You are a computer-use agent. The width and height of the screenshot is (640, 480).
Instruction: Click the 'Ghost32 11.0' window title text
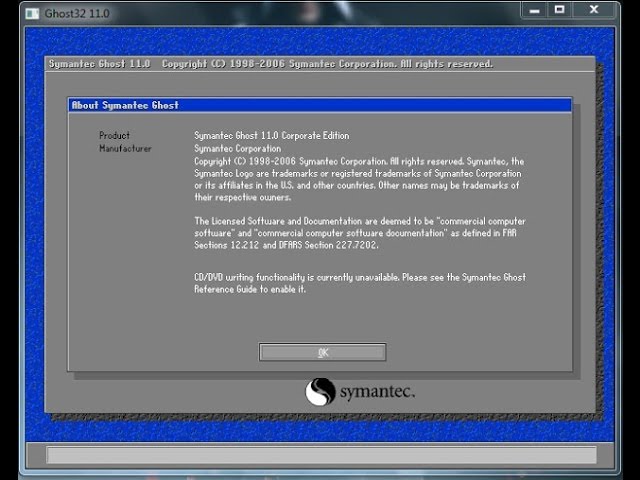[x=77, y=13]
